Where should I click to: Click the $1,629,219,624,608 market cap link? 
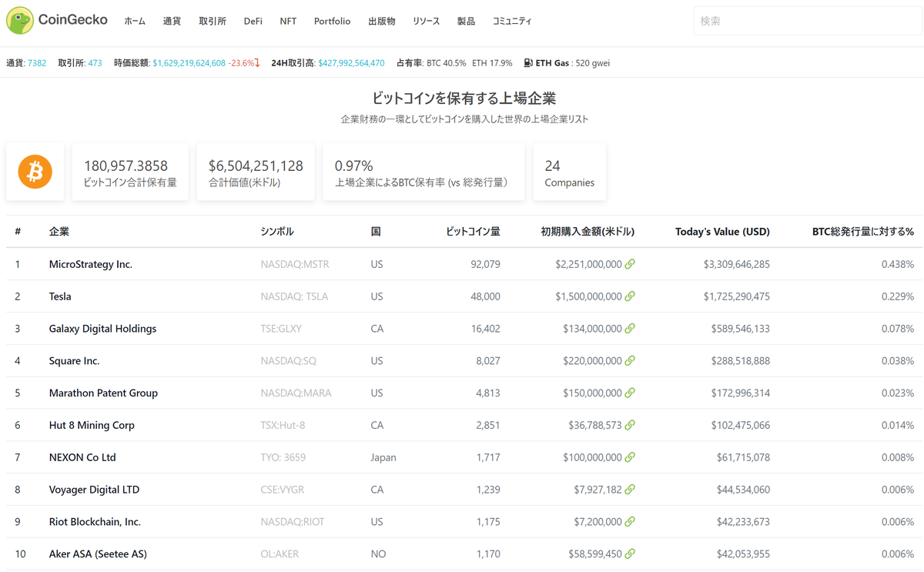coord(189,63)
